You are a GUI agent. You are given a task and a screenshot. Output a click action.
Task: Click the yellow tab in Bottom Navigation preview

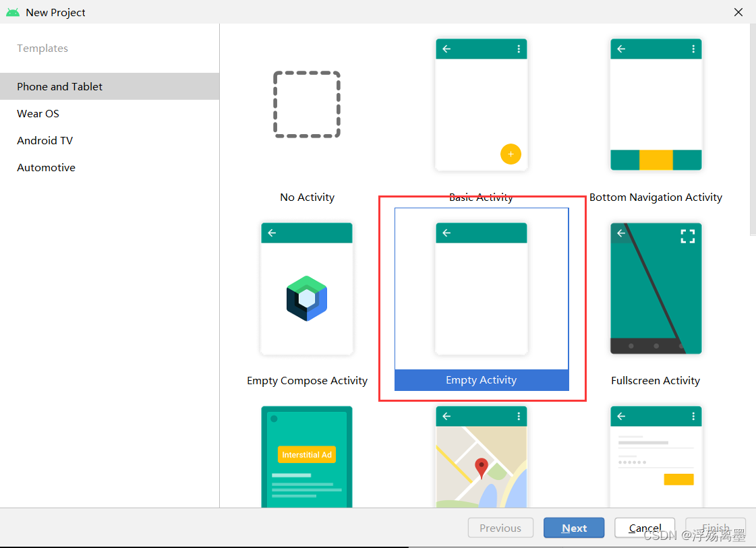click(x=656, y=160)
